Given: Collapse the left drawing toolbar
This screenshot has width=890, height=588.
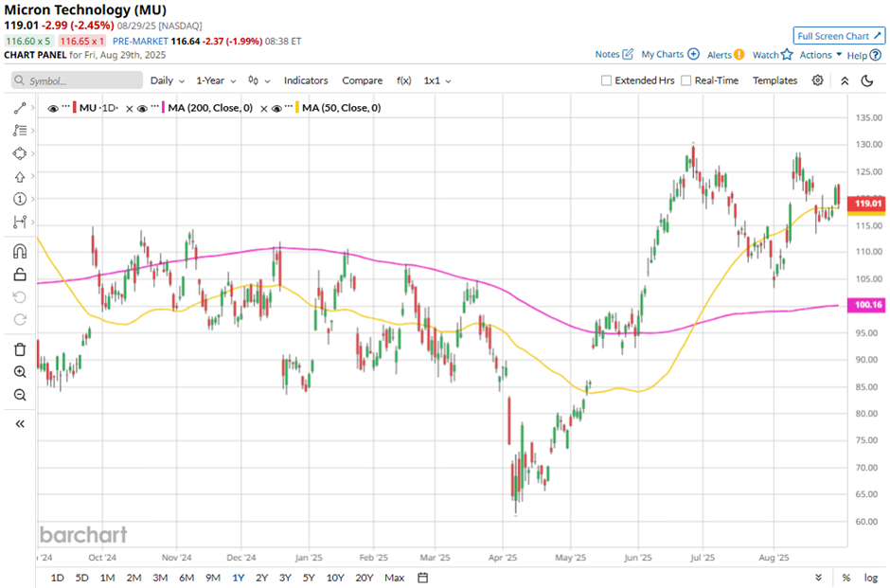Looking at the screenshot, I should (x=20, y=424).
